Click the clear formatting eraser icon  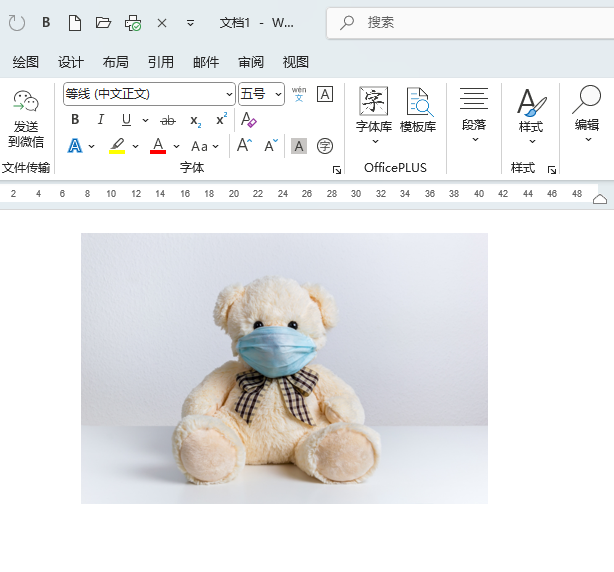[249, 120]
